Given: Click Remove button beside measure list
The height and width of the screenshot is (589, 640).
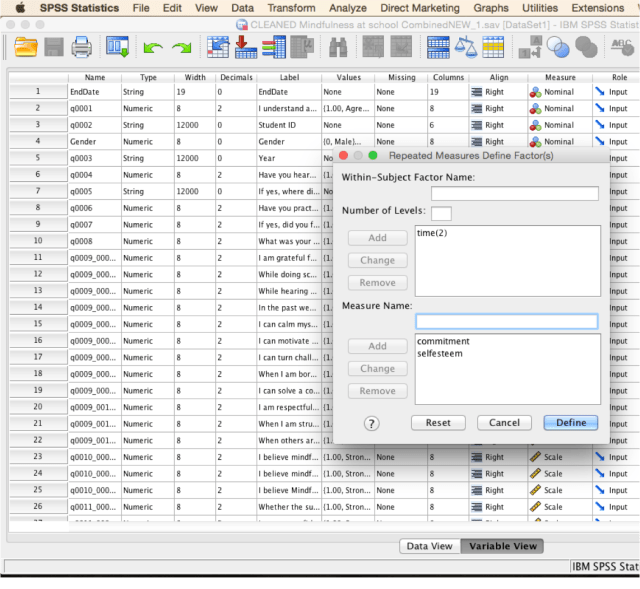Looking at the screenshot, I should pos(377,391).
